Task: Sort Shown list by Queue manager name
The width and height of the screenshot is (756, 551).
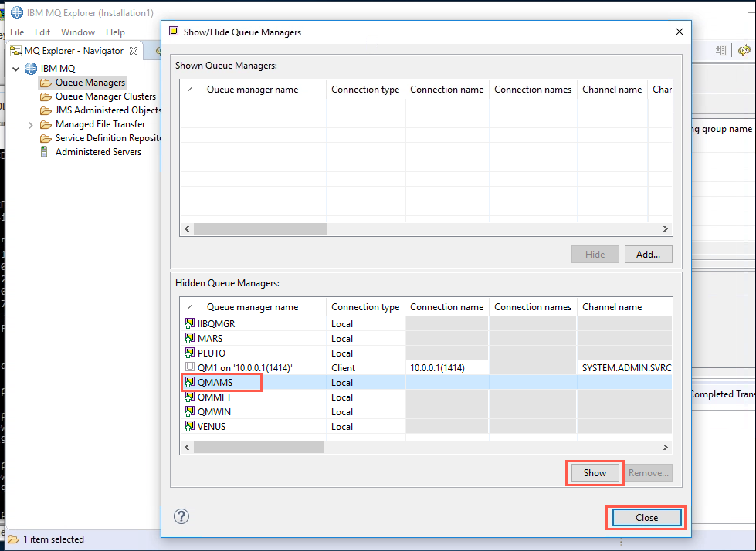Action: 253,90
